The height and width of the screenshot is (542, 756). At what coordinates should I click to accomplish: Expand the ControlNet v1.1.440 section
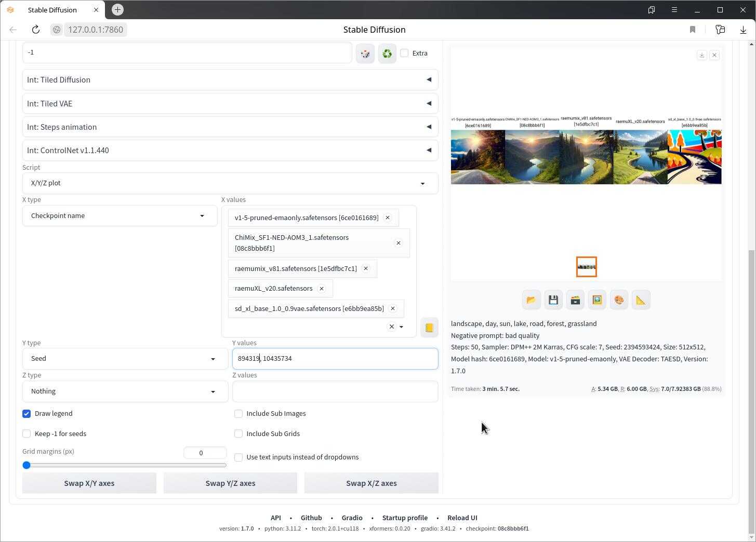click(x=230, y=150)
